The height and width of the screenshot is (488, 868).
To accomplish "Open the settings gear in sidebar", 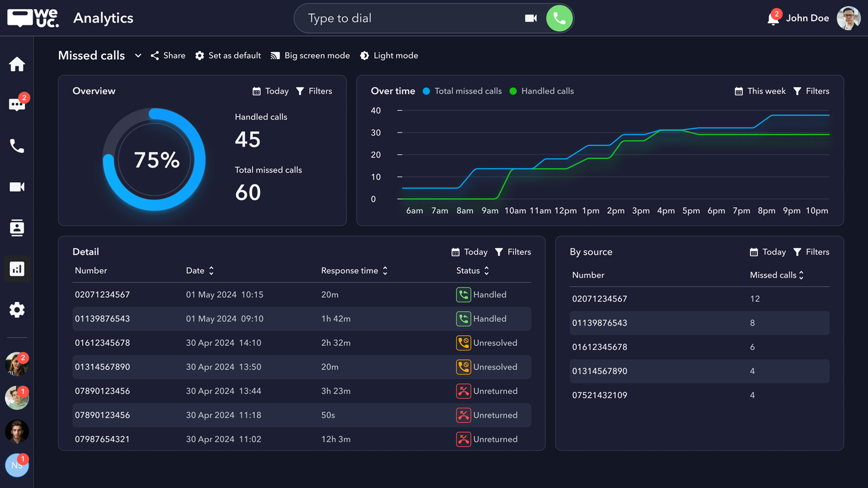I will click(17, 310).
